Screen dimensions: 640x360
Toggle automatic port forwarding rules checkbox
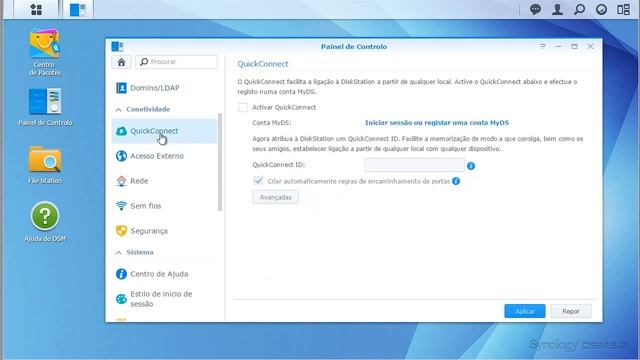(x=258, y=181)
